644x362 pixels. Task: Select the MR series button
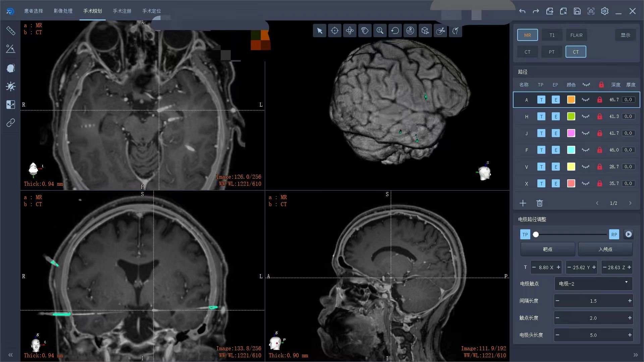[x=528, y=35]
